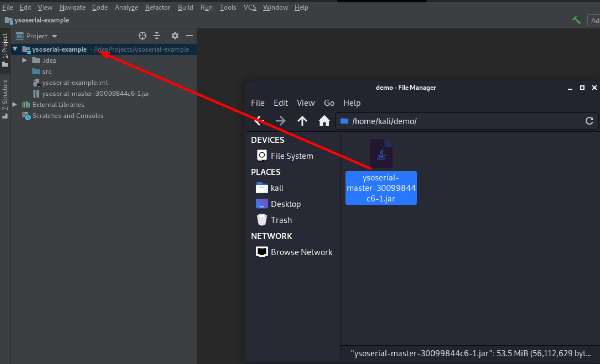
Task: Open the Go menu in File Manager
Action: click(329, 103)
